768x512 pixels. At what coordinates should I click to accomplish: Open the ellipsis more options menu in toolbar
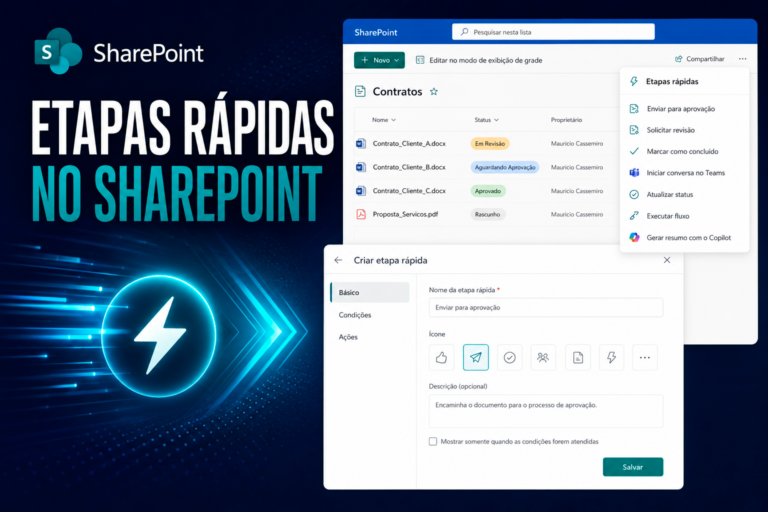(x=743, y=59)
